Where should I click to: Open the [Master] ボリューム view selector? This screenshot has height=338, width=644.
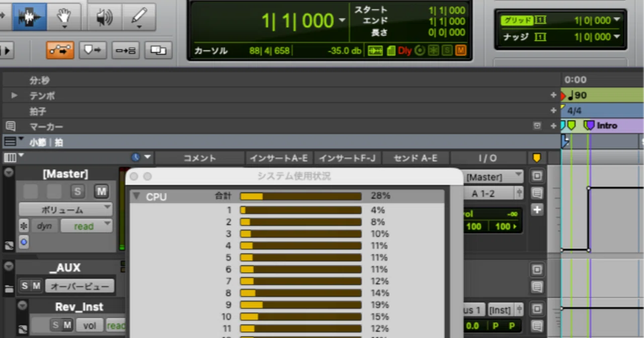[65, 210]
